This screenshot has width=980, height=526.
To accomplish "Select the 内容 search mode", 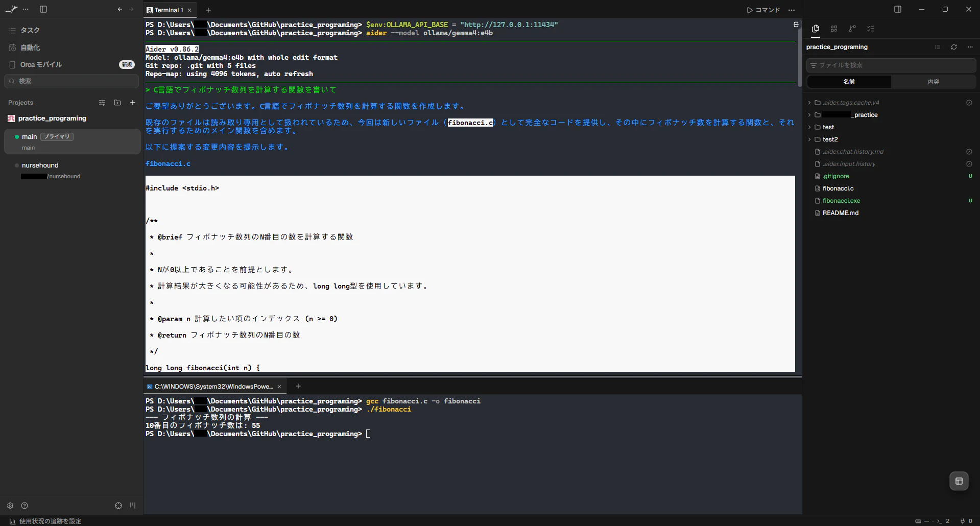I will click(x=934, y=82).
